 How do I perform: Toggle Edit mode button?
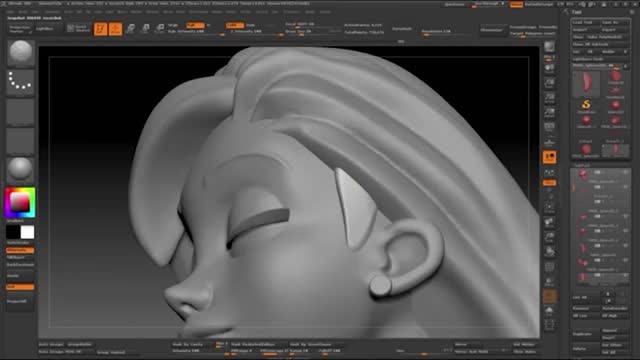coord(100,29)
